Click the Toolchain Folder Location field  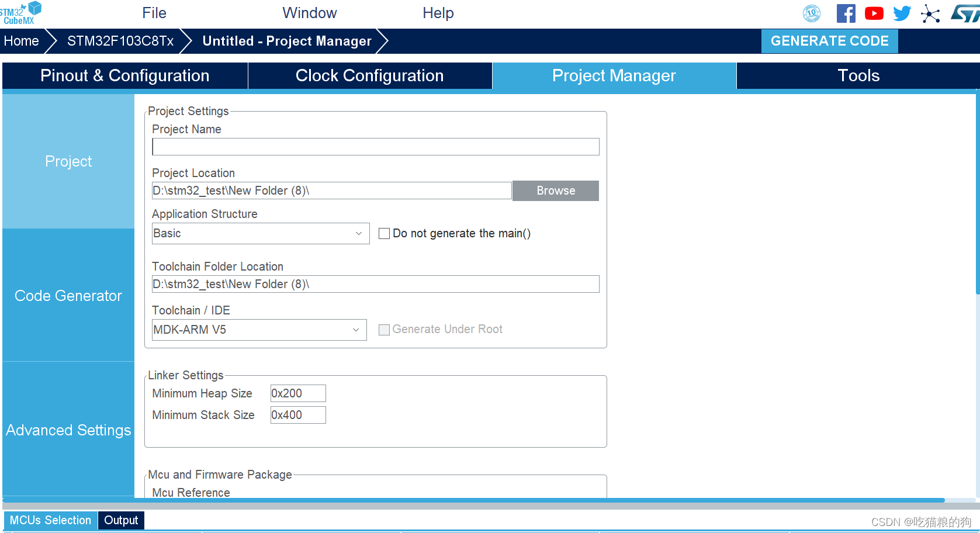(x=376, y=284)
